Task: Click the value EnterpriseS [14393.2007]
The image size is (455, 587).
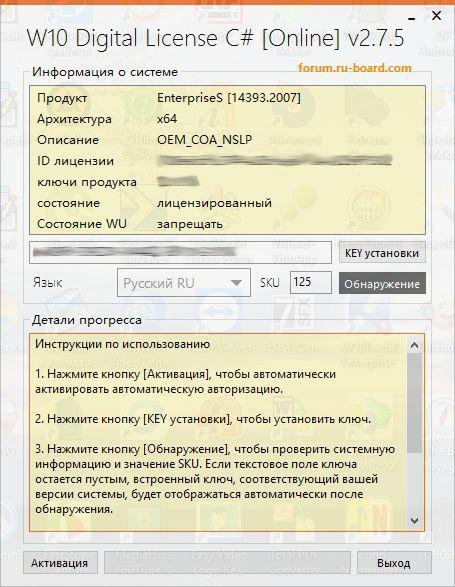Action: (228, 98)
